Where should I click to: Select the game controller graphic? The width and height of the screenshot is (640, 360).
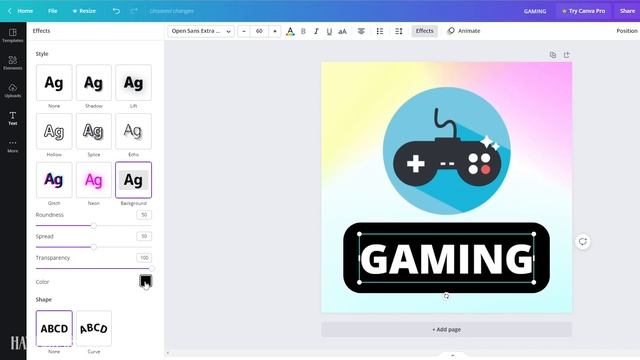point(447,151)
